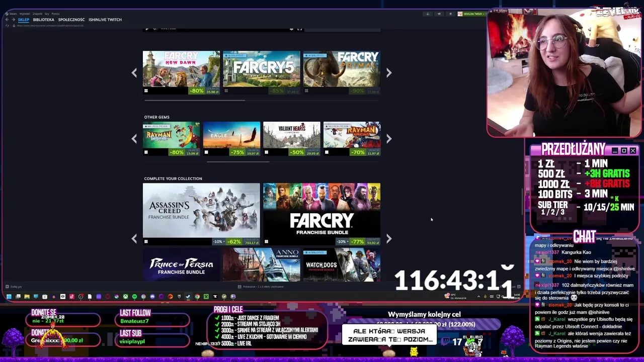Click the Windows platform icon under Far Cry New Dawn
Screen dimensions: 644x362
146,91
